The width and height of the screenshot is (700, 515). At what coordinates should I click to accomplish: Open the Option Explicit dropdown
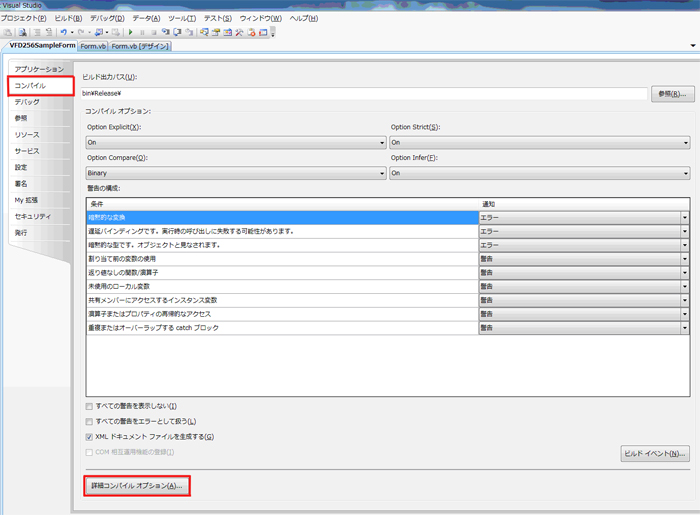point(236,142)
